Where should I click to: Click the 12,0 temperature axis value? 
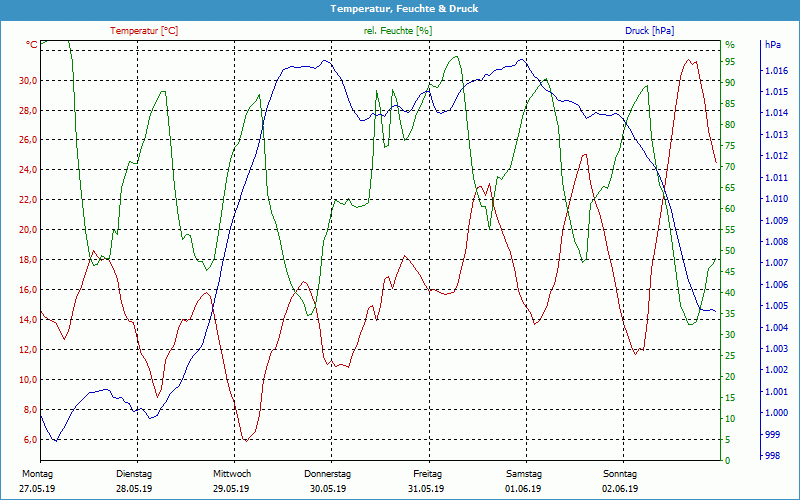coord(28,349)
